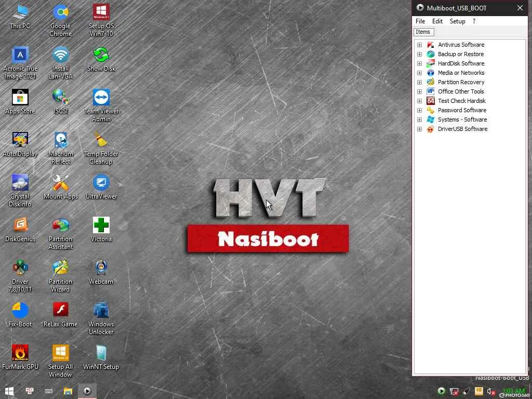Launch Setup All Window shortcut

60,362
